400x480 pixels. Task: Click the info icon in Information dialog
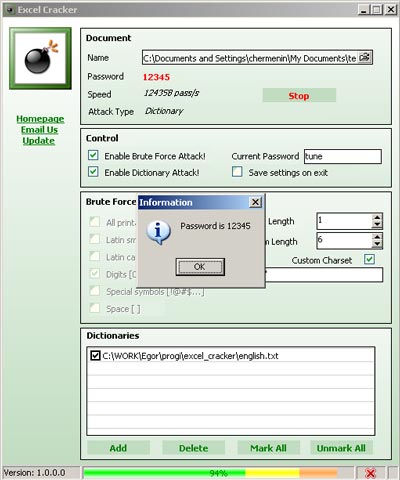coord(158,232)
